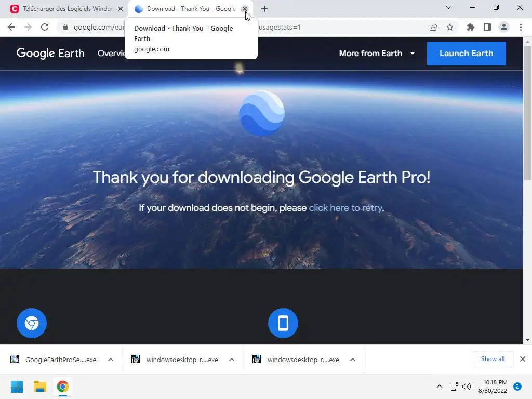Click the round Chrome browser icon
The image size is (532, 399).
32,323
